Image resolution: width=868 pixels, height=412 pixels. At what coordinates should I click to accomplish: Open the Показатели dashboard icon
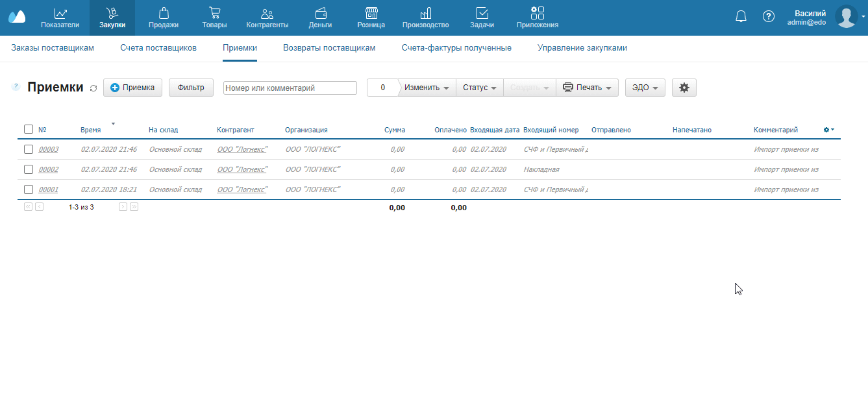pyautogui.click(x=60, y=14)
